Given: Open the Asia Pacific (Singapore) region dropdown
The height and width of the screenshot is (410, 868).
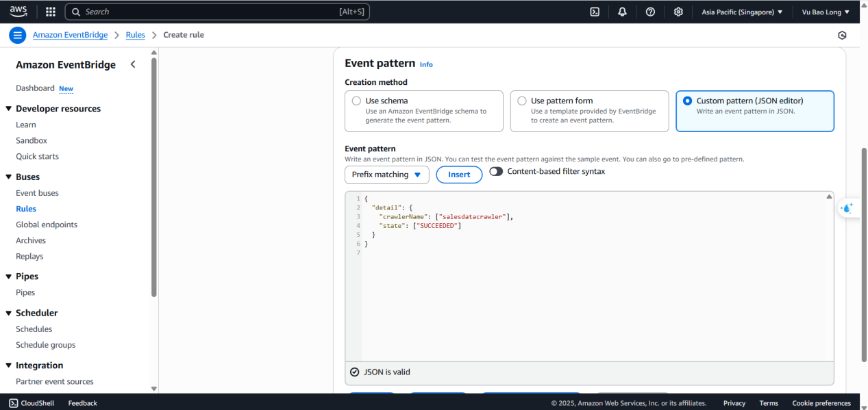Looking at the screenshot, I should 742,12.
